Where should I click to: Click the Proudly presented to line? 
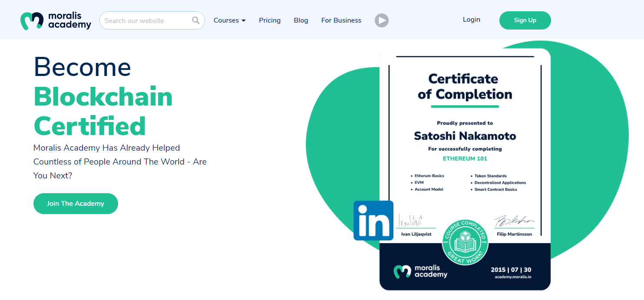465,123
